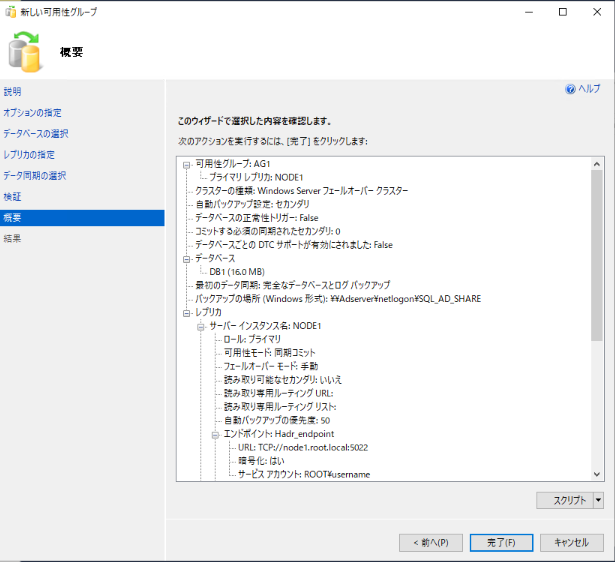Select 読み取り専用ルーティング リスト row
The height and width of the screenshot is (562, 615).
click(280, 407)
